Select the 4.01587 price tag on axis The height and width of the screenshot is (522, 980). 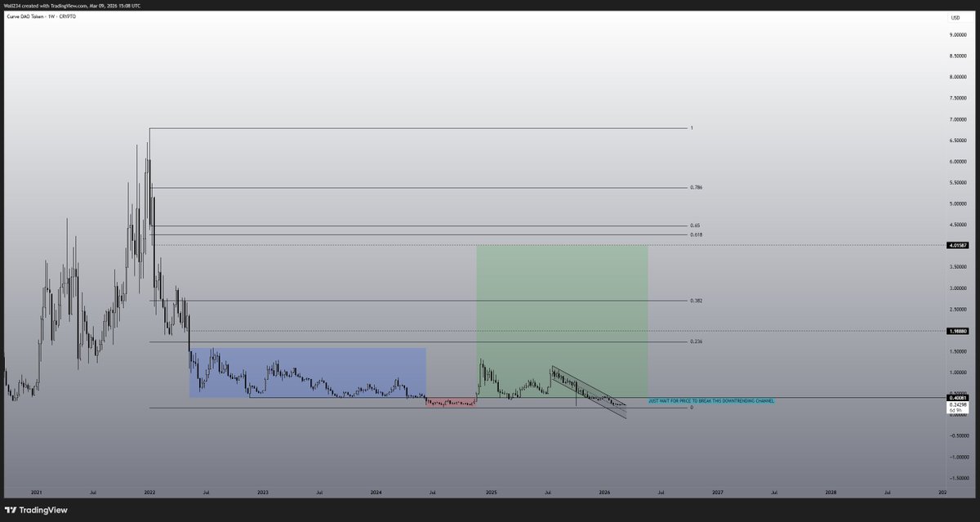click(x=958, y=245)
